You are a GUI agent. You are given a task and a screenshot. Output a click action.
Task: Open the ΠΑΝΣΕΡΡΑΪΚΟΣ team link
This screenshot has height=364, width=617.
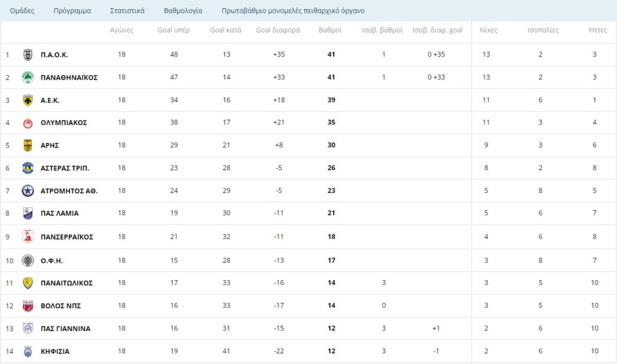(67, 236)
